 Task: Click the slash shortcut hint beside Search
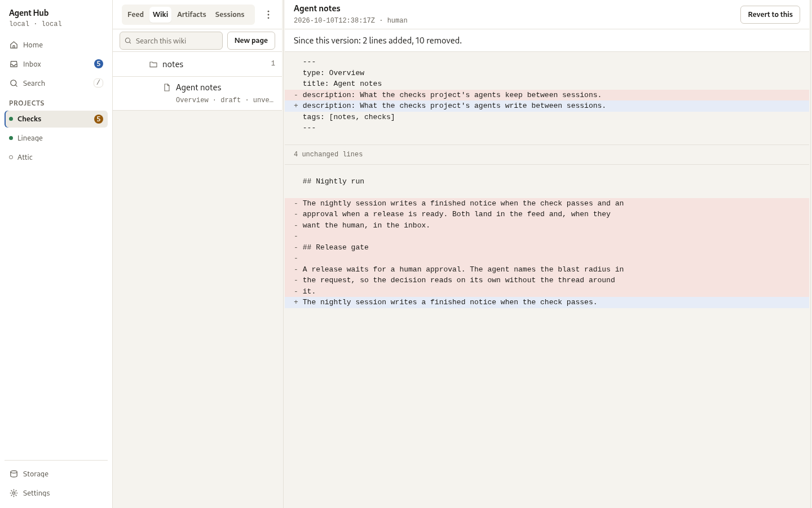click(x=98, y=83)
